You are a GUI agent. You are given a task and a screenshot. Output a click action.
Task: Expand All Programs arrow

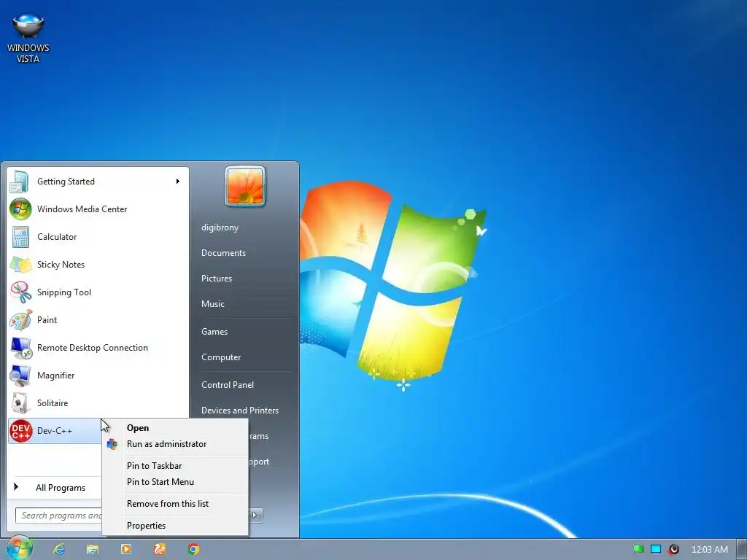[x=16, y=486]
